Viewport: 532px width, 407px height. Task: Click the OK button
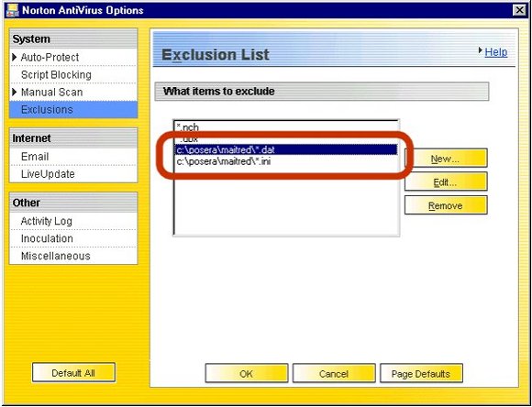coord(247,373)
